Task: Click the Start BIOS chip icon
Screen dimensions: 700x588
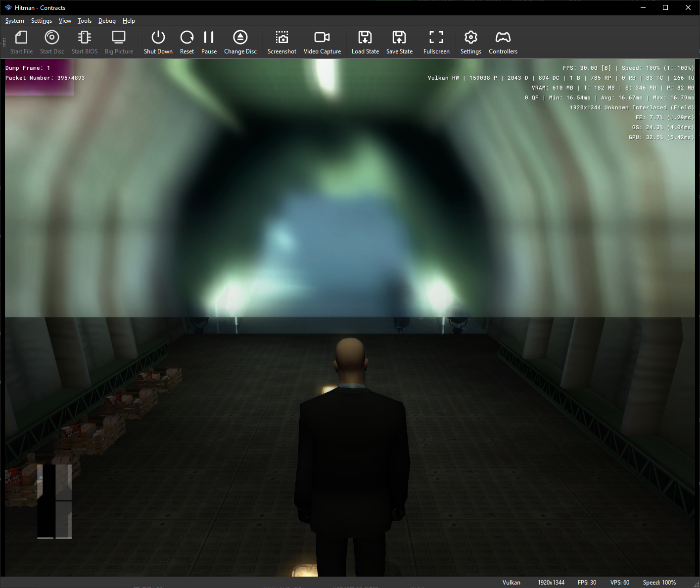Action: point(85,43)
